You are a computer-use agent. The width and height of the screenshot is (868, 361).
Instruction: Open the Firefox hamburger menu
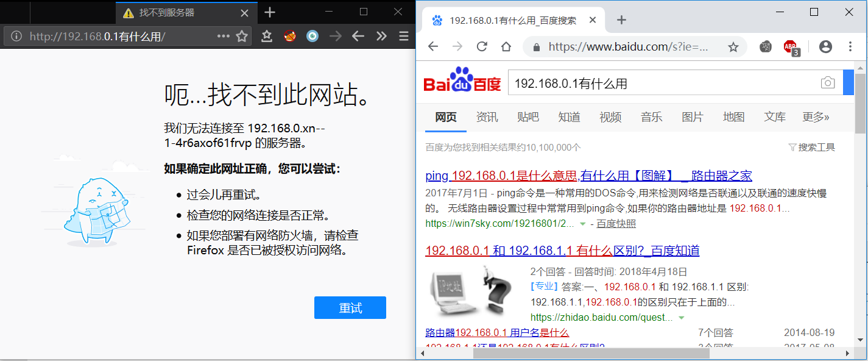404,37
